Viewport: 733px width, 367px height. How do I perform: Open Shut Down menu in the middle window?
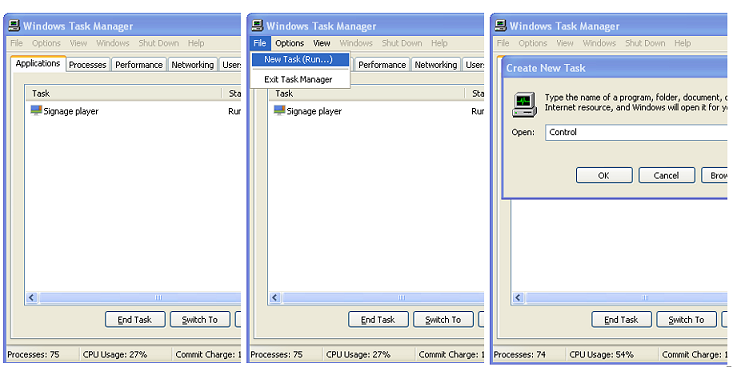402,43
